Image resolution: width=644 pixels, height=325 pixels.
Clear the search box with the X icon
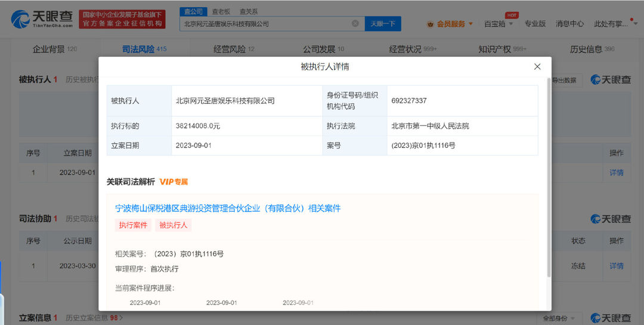point(355,23)
